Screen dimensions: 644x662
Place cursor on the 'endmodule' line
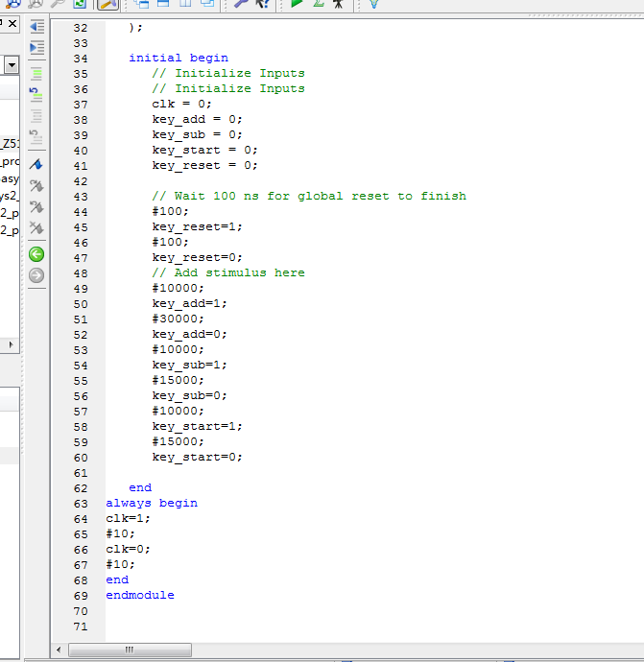pos(140,595)
